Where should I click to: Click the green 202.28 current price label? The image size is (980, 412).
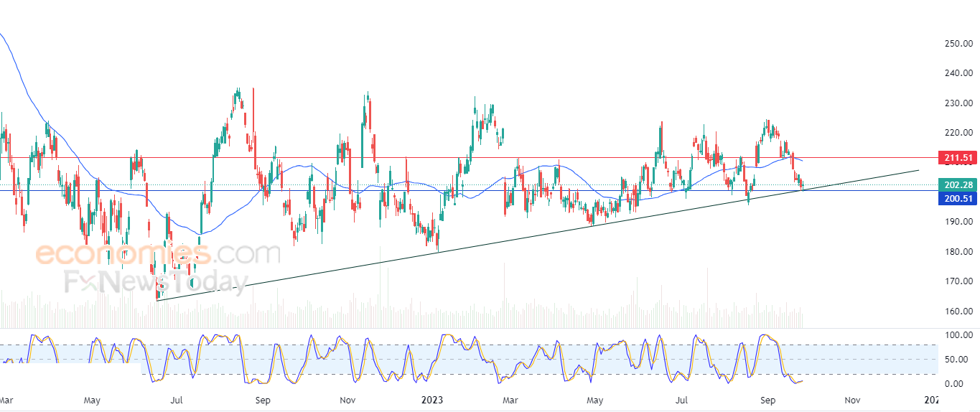coord(958,186)
